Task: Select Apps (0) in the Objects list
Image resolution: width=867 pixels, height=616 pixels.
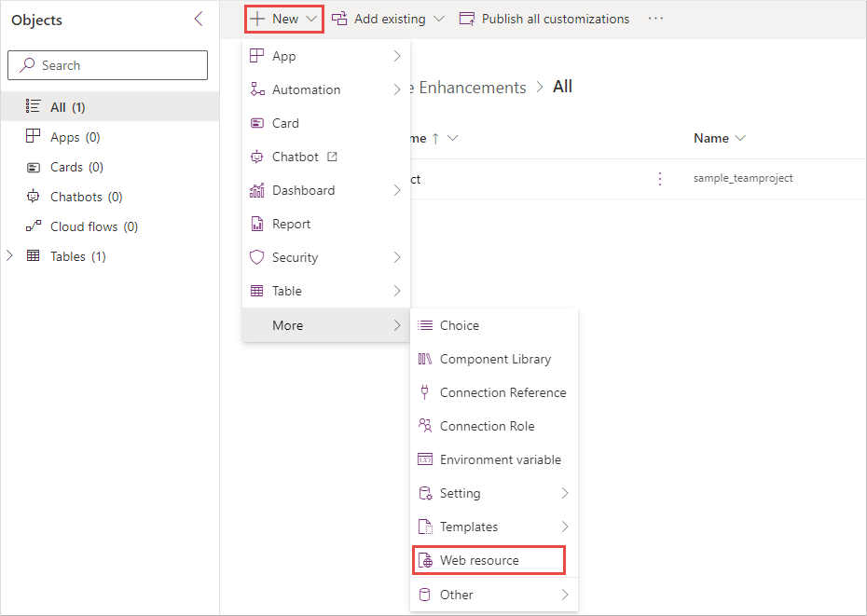Action: pos(110,137)
